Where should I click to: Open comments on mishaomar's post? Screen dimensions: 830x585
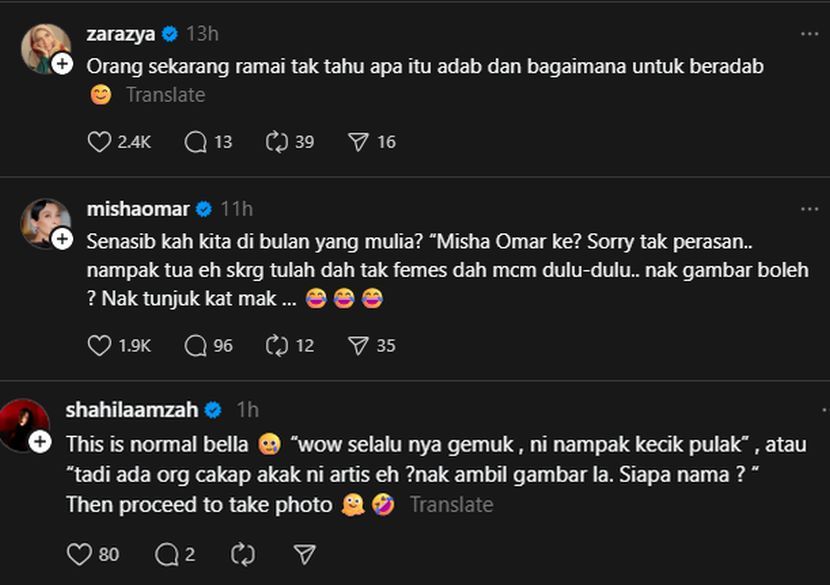pos(196,345)
